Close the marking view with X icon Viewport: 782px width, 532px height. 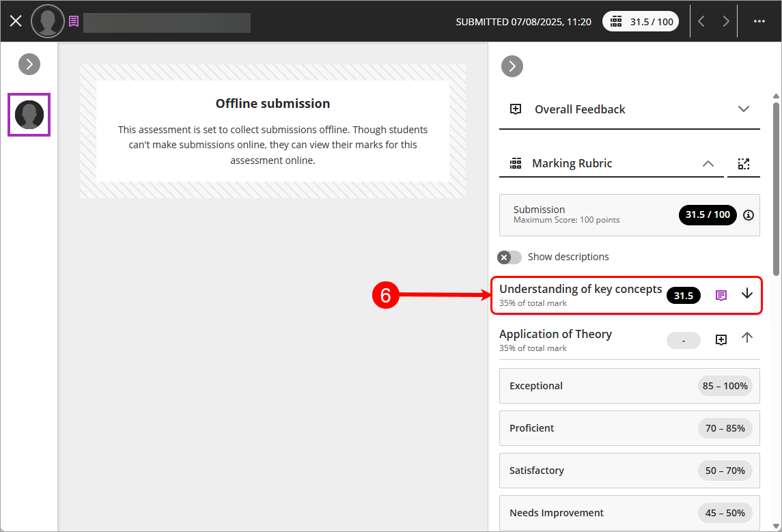click(16, 21)
